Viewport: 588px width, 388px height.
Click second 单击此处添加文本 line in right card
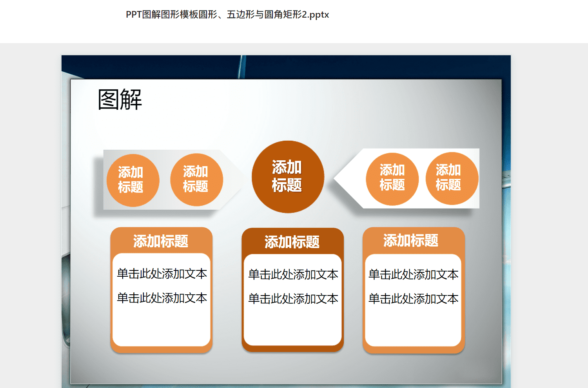(x=414, y=299)
